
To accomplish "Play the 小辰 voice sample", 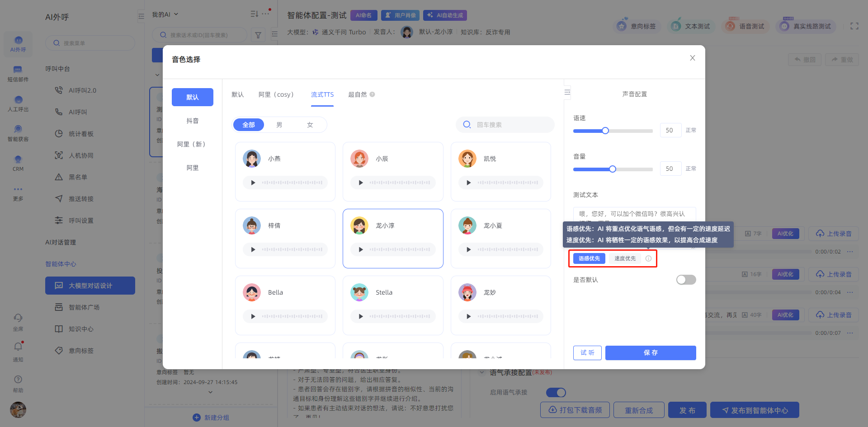I will (361, 183).
